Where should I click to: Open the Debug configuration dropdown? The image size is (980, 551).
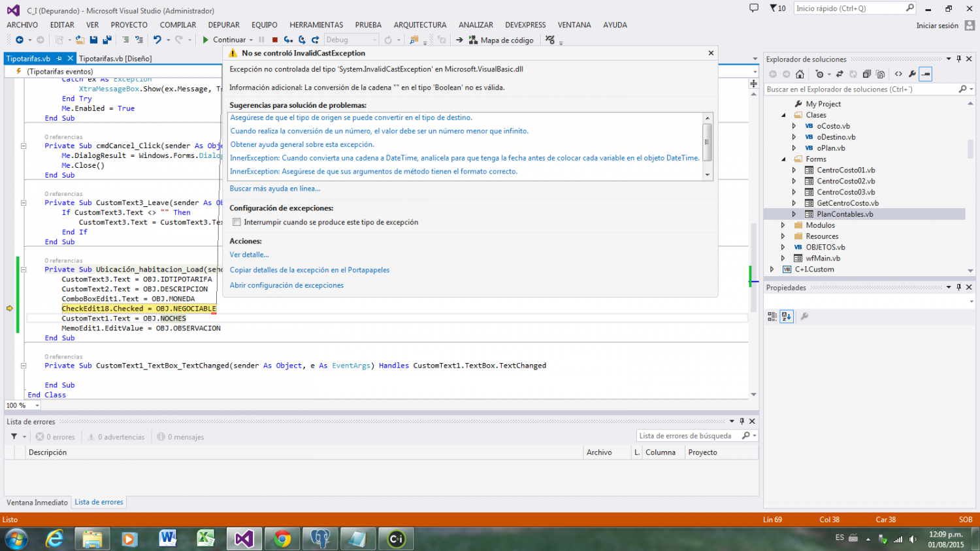click(374, 40)
